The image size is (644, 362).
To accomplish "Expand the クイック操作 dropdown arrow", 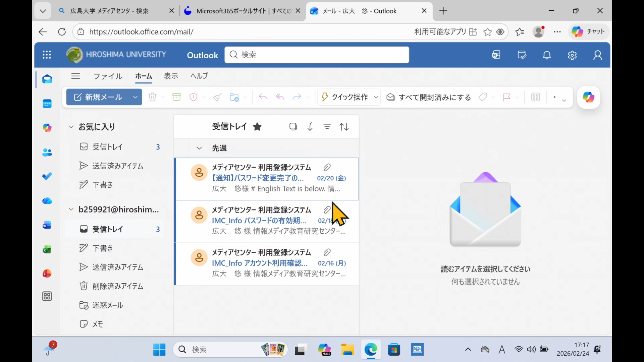I will tap(376, 97).
